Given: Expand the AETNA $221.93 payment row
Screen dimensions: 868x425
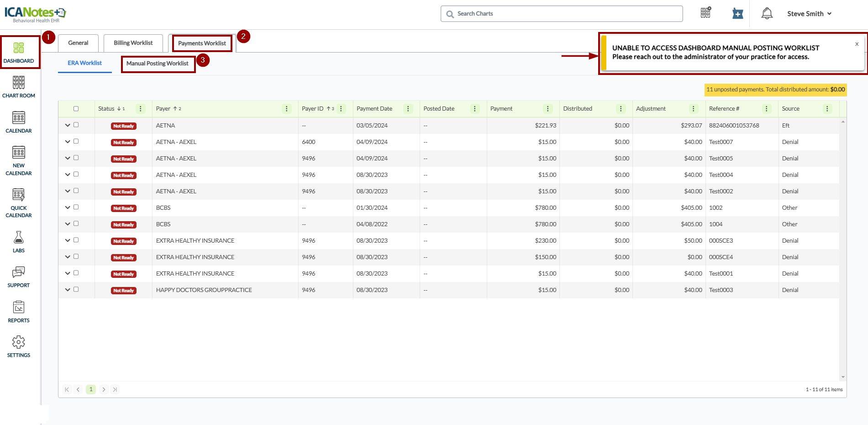Looking at the screenshot, I should [x=68, y=125].
